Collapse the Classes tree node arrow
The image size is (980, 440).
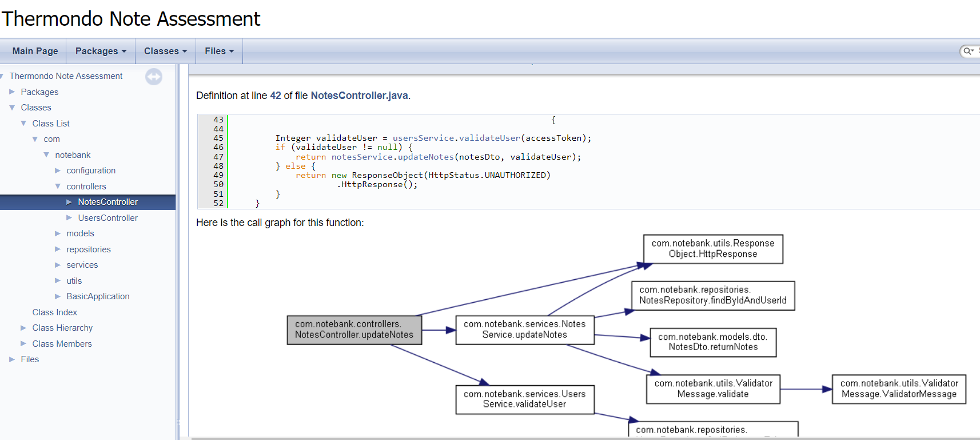[x=12, y=108]
